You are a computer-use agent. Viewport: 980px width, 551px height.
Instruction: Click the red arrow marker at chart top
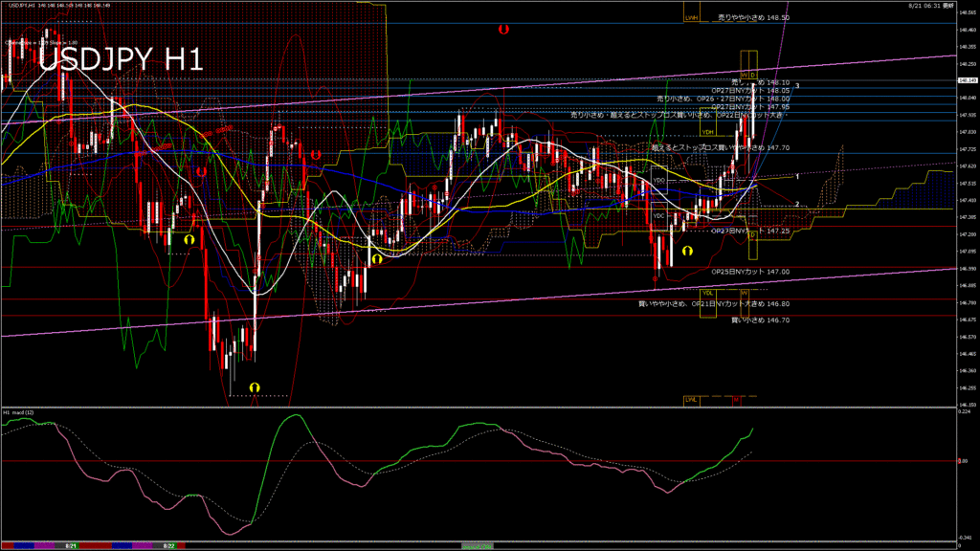pos(503,30)
